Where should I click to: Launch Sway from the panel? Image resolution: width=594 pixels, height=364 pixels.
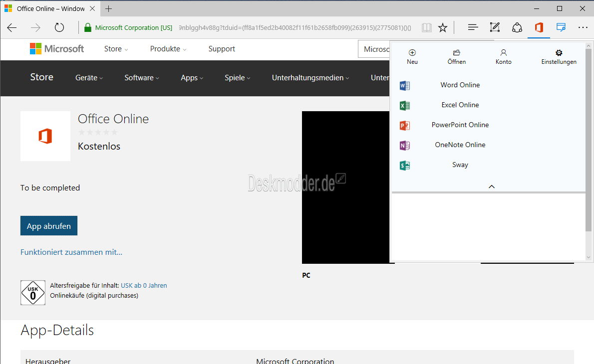pyautogui.click(x=460, y=165)
